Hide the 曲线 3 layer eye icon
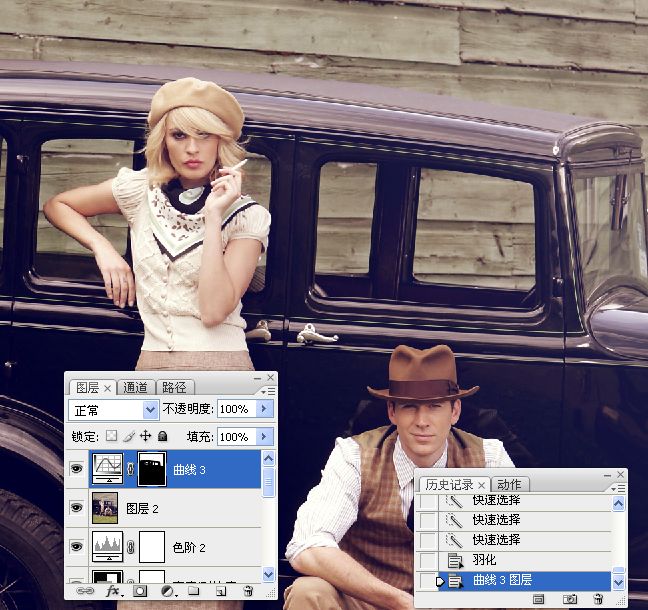 [x=77, y=468]
